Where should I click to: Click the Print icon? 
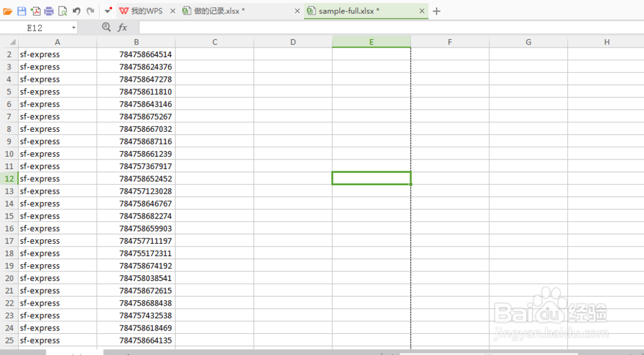(49, 11)
